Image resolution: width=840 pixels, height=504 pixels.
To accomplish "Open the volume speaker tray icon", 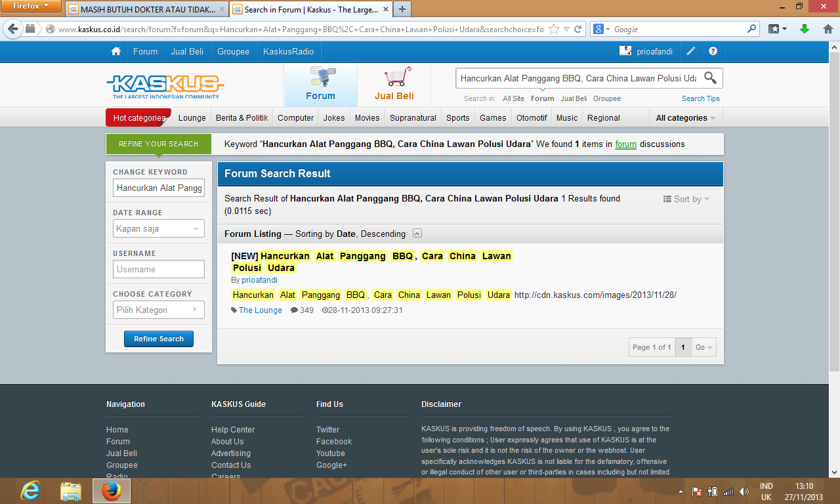I will tap(744, 492).
